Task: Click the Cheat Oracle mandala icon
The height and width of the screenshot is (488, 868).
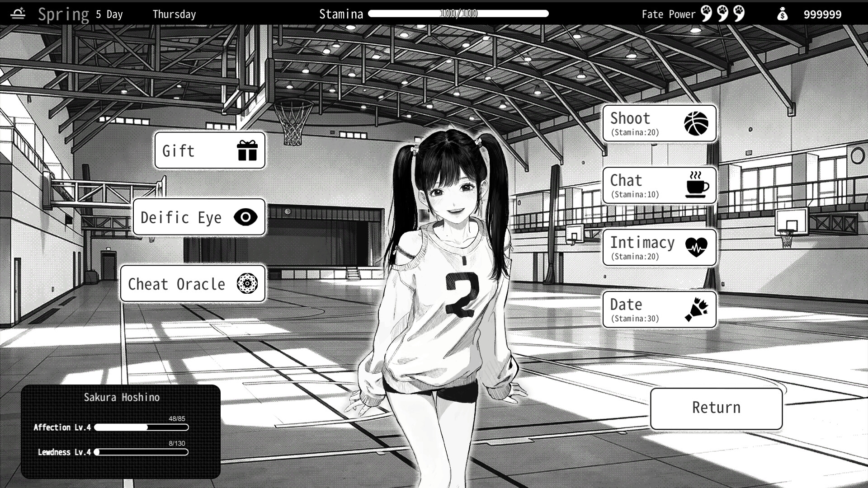Action: (247, 283)
